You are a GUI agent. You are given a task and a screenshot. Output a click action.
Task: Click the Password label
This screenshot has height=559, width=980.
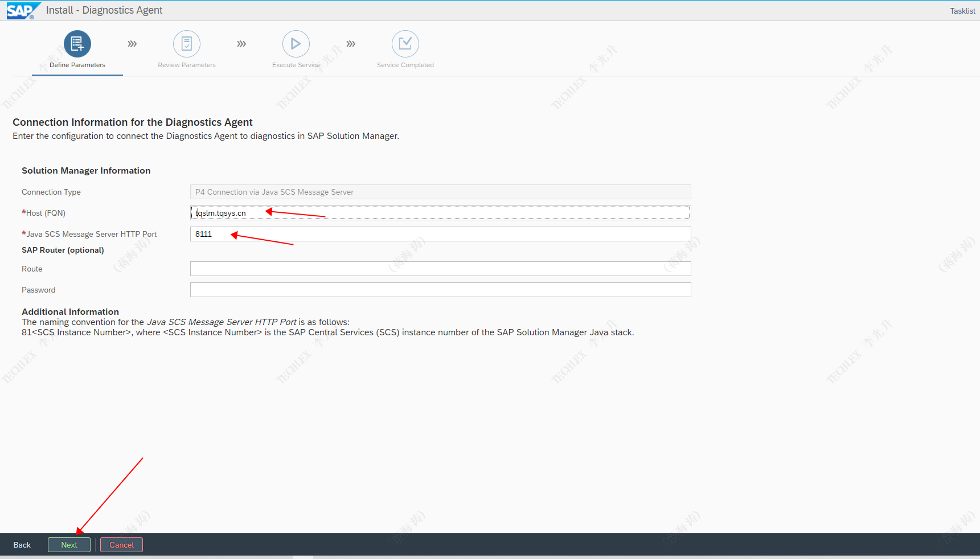click(39, 290)
